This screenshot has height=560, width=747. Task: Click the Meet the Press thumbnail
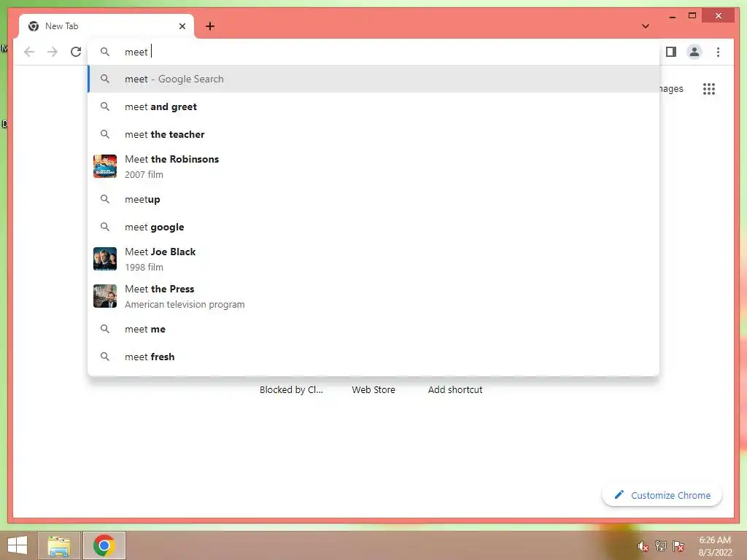tap(105, 296)
